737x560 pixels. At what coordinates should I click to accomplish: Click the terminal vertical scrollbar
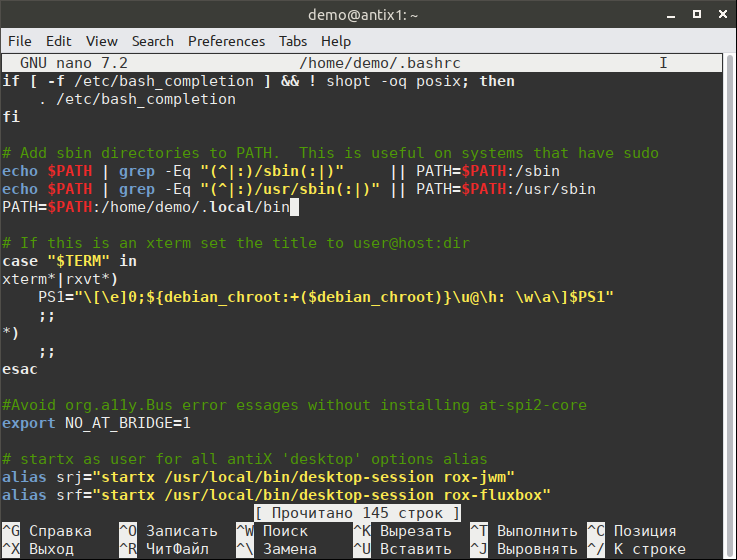point(729,306)
